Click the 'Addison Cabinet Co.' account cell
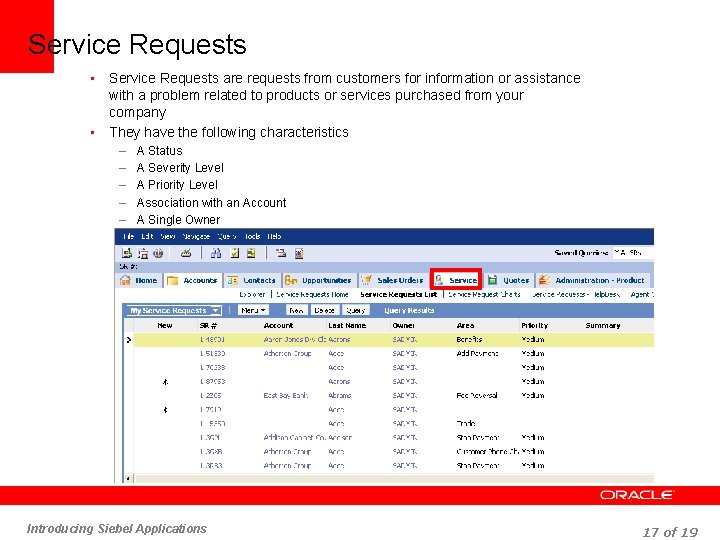Screen dimensions: 720x540 pyautogui.click(x=295, y=438)
